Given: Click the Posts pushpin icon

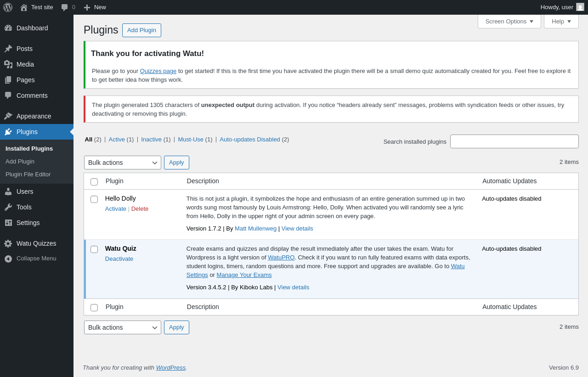Looking at the screenshot, I should pyautogui.click(x=8, y=49).
